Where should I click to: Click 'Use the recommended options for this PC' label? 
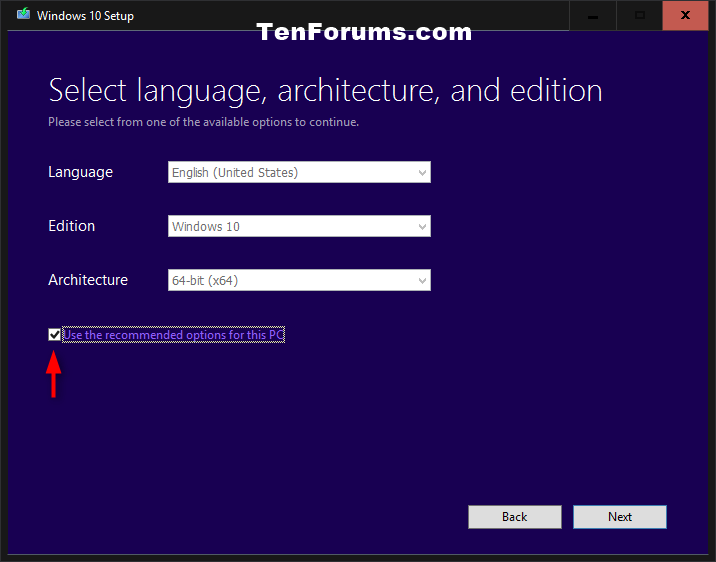pos(174,335)
